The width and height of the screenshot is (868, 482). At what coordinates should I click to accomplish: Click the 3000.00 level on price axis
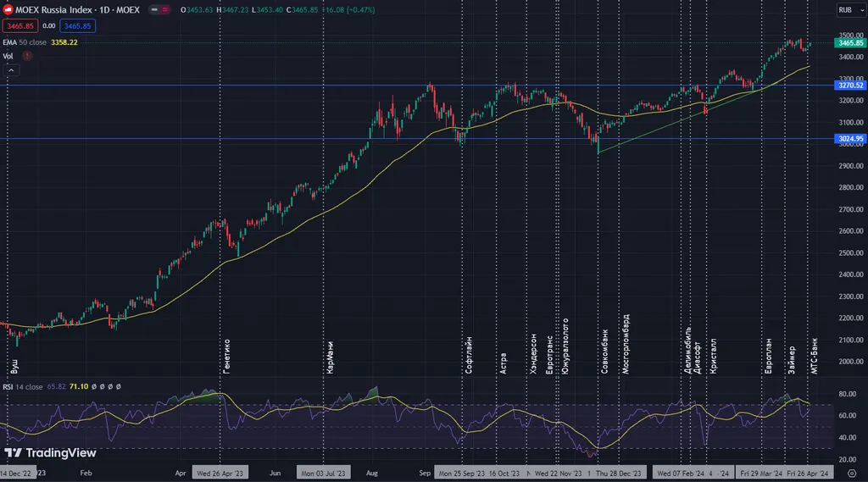click(x=851, y=145)
